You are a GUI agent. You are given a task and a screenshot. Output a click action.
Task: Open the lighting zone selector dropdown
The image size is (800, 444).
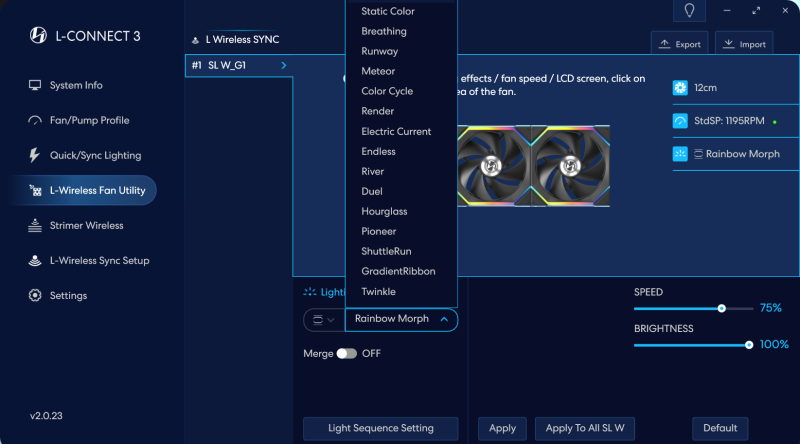323,320
